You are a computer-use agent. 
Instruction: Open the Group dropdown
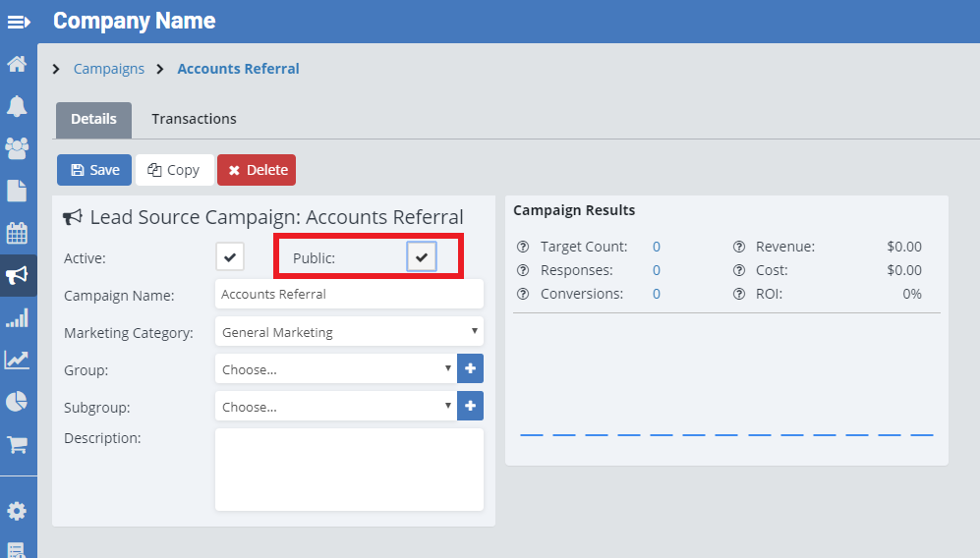tap(334, 369)
